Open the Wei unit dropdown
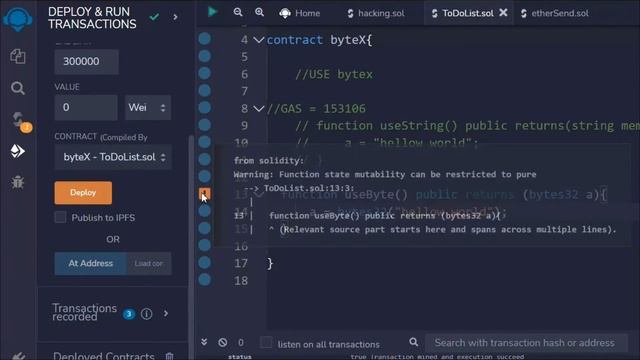 148,107
